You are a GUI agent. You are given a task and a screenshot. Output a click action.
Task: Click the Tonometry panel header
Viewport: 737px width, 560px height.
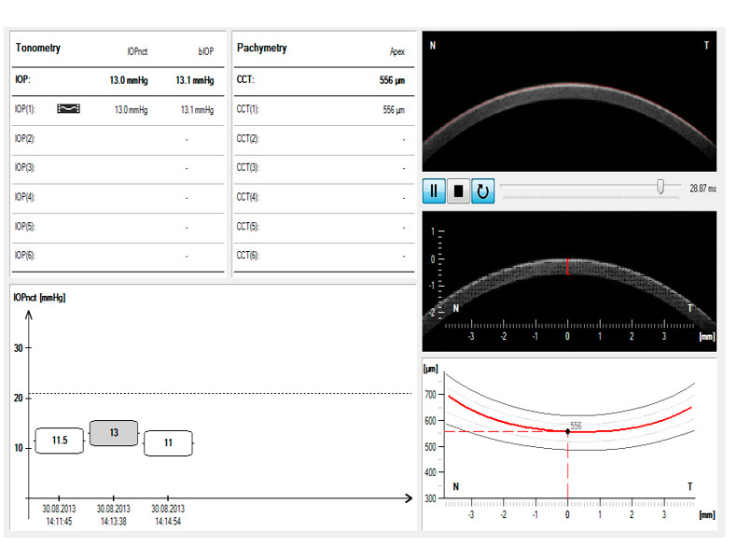tap(38, 48)
